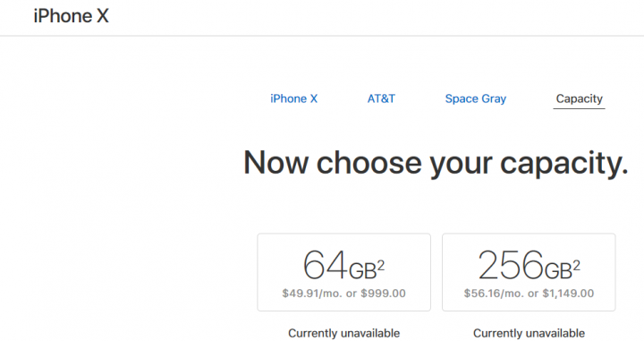Click the $999.00 full price amount
The image size is (644, 341).
tap(383, 294)
